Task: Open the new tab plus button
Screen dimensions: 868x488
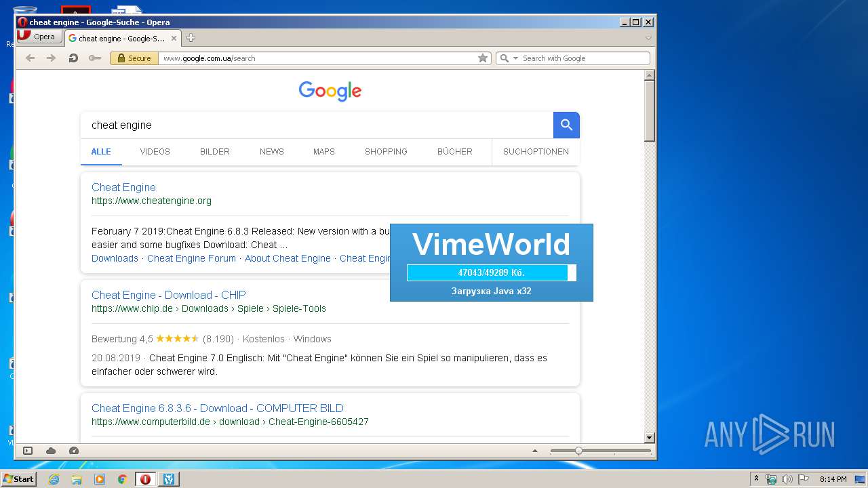Action: (191, 38)
